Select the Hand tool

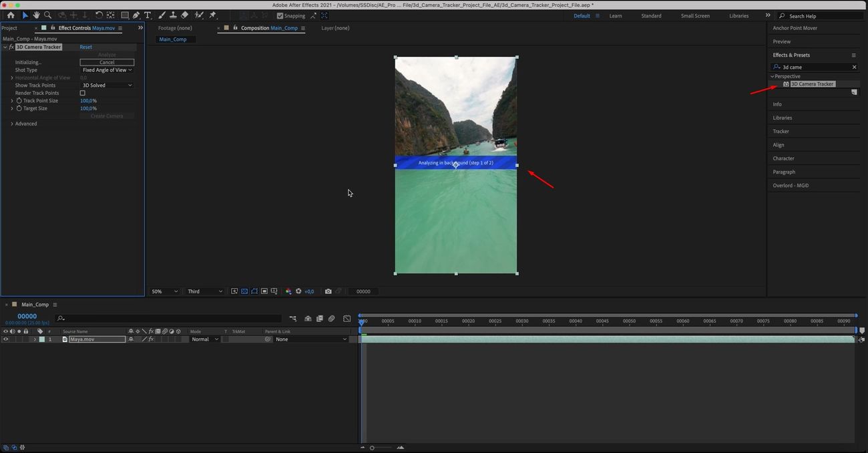click(x=36, y=15)
